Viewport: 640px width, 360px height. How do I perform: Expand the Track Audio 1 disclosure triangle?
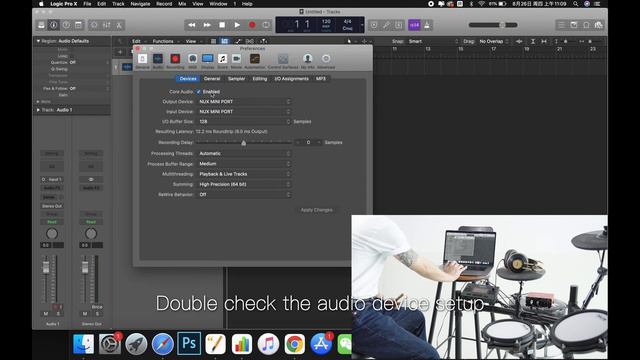click(38, 110)
